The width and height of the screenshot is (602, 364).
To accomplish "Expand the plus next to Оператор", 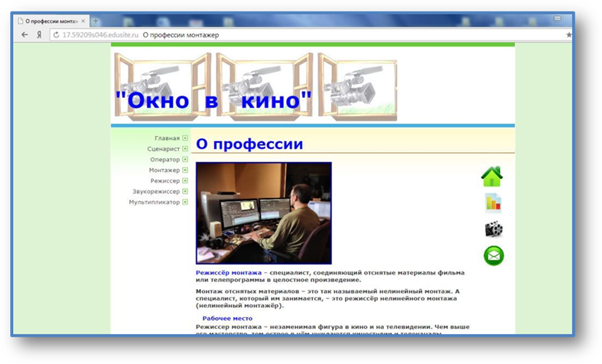I will pos(185,159).
